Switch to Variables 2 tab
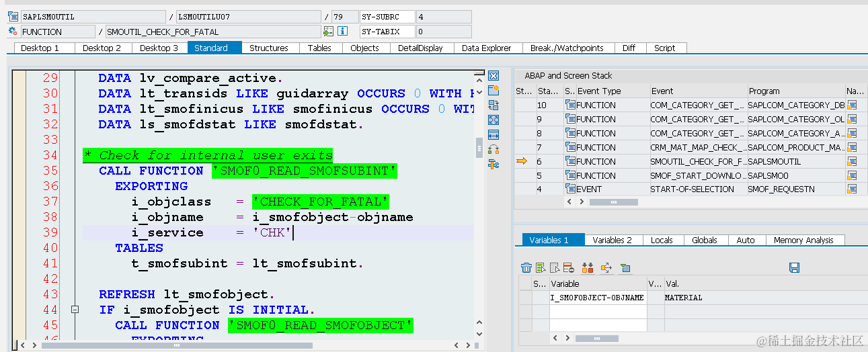 pos(612,240)
